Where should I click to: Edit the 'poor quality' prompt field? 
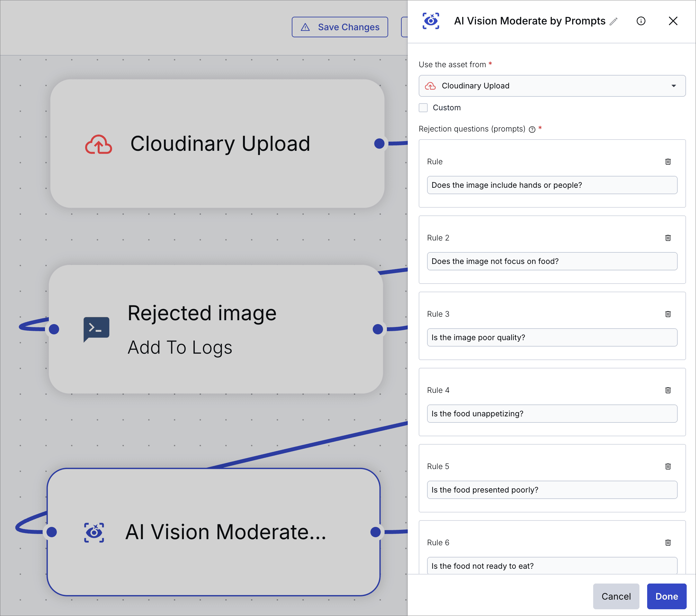(x=552, y=338)
